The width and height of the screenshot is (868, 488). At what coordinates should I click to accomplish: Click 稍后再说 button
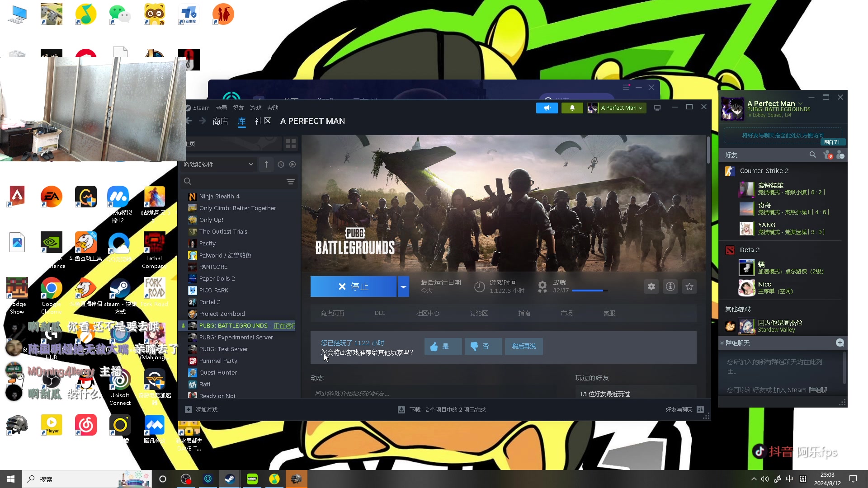(524, 347)
